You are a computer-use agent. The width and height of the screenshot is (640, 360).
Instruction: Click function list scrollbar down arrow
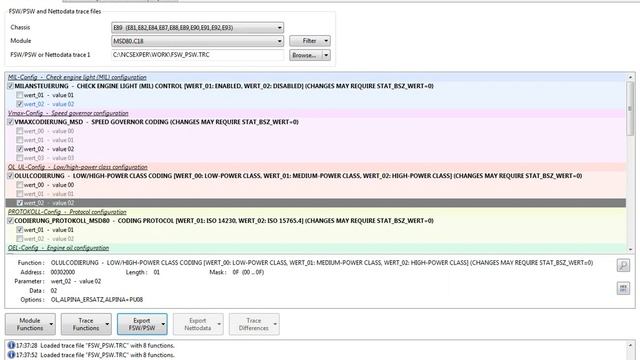pos(631,249)
